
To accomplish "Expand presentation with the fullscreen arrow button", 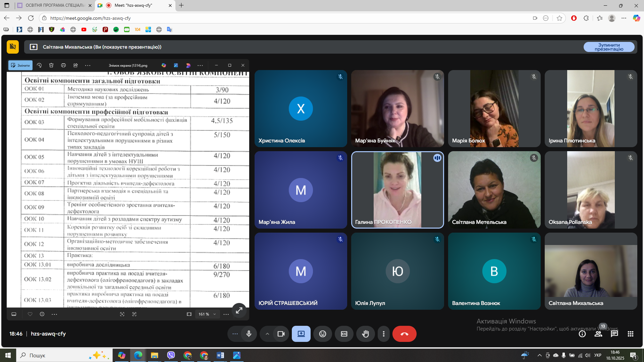I will pyautogui.click(x=239, y=310).
